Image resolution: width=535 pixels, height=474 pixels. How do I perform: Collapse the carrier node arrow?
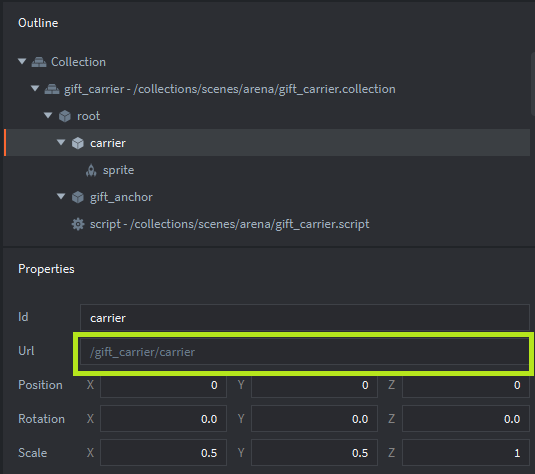click(x=61, y=142)
